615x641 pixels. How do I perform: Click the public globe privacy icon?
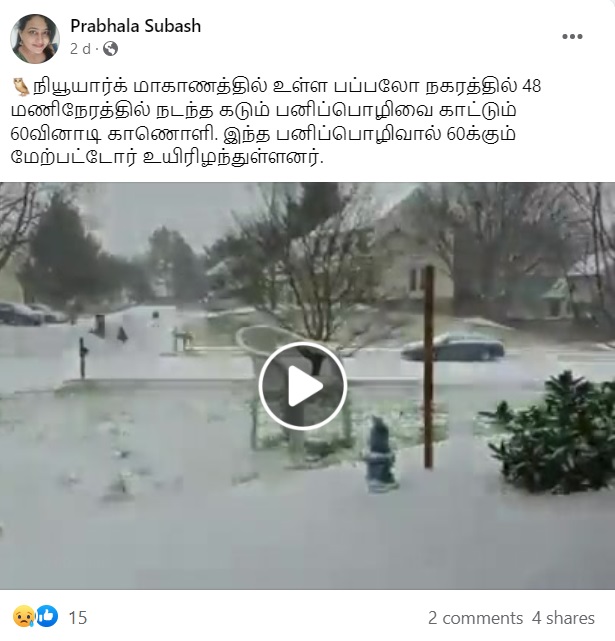pyautogui.click(x=110, y=49)
